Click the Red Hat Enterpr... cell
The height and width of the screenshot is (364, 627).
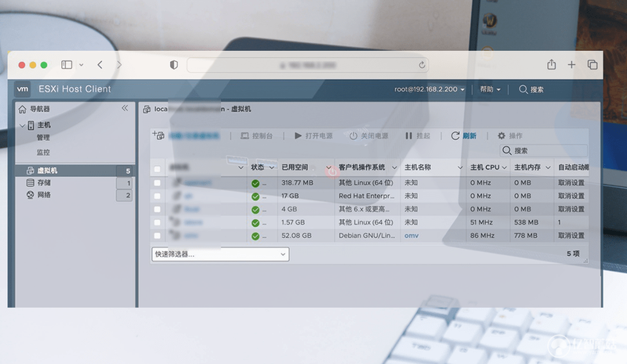366,196
